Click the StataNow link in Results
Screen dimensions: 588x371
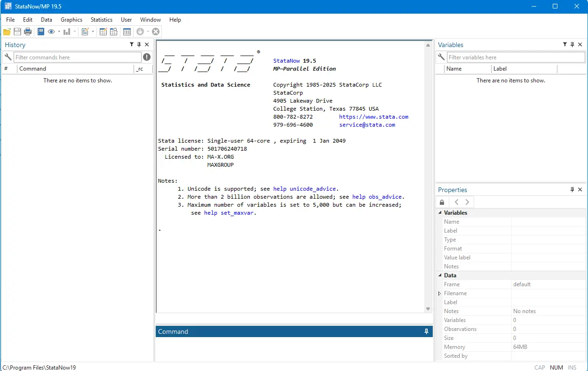click(x=286, y=61)
